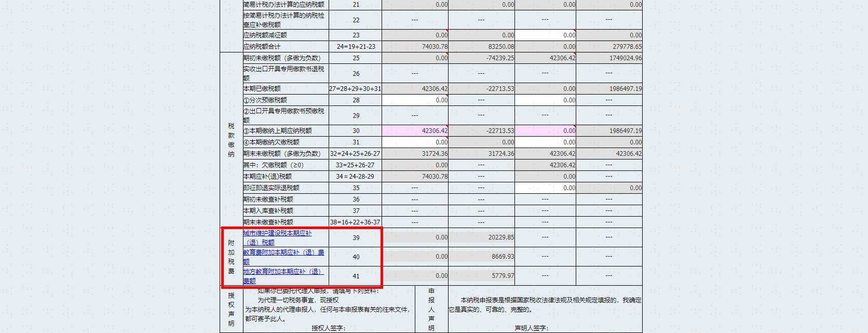Screen dimensions: 868x333
Task: Click the row label ②出口开具专用缴款书预缴税额
Action: click(x=284, y=115)
